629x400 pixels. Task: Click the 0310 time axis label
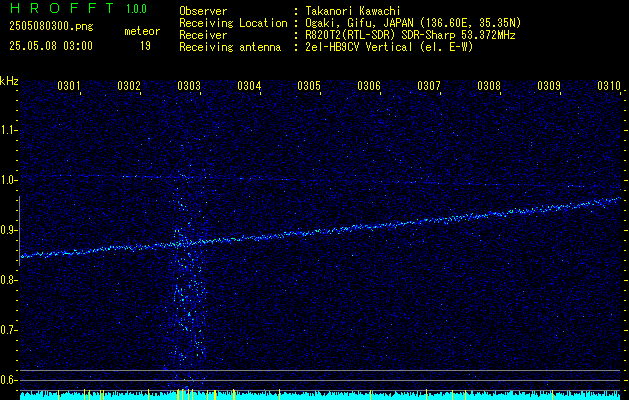pos(609,85)
